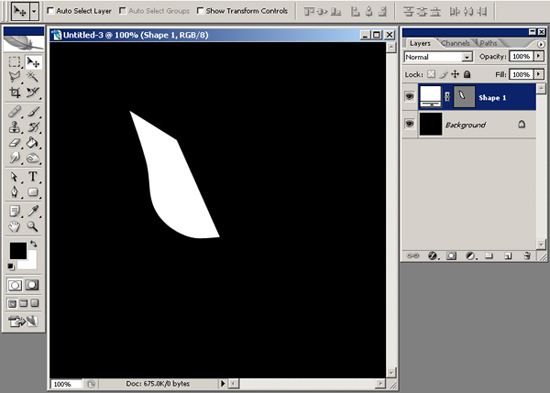Tick Show Transform Controls checkbox
The width and height of the screenshot is (550, 393).
click(x=200, y=11)
